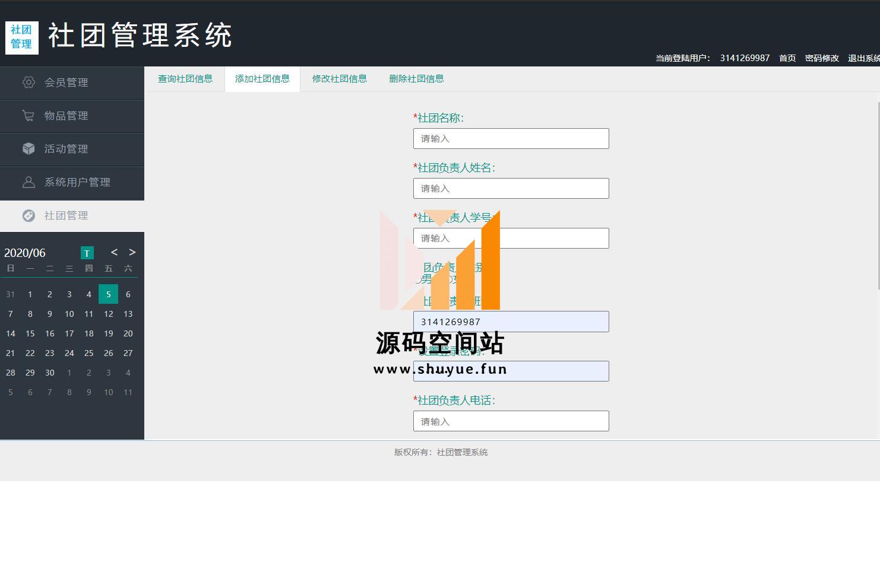This screenshot has width=880, height=588.
Task: Click field containing 3141269987
Action: click(x=511, y=322)
